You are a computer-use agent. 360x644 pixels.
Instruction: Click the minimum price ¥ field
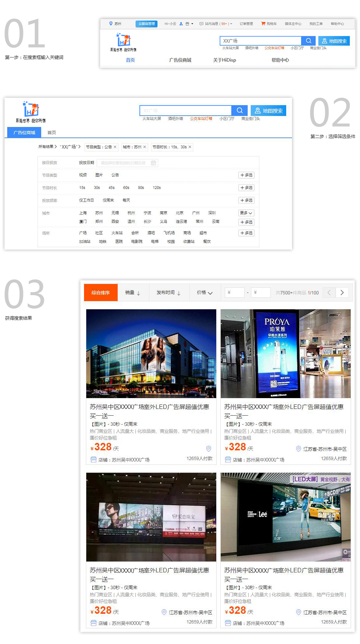(235, 293)
